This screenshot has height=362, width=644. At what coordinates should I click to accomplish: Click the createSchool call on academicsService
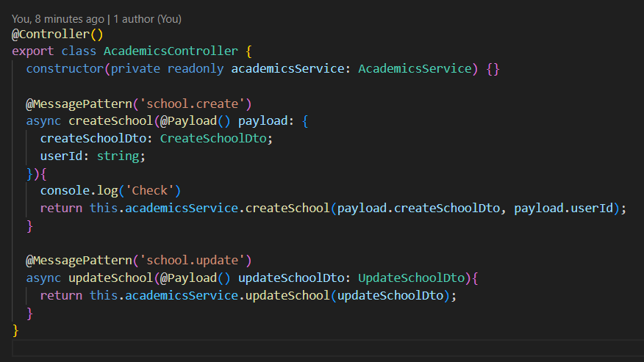(287, 208)
